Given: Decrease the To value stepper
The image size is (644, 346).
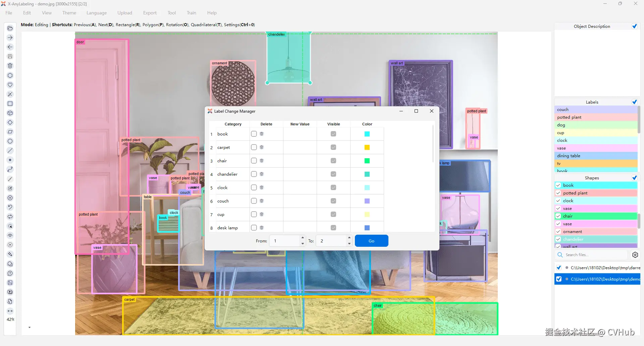Looking at the screenshot, I should coord(349,244).
